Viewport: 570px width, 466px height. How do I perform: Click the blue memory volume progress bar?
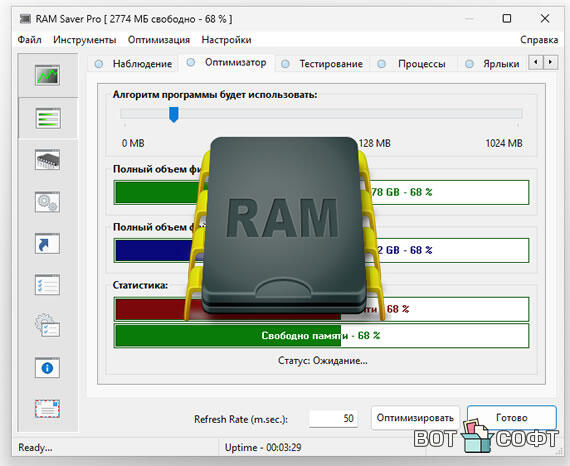pyautogui.click(x=321, y=250)
